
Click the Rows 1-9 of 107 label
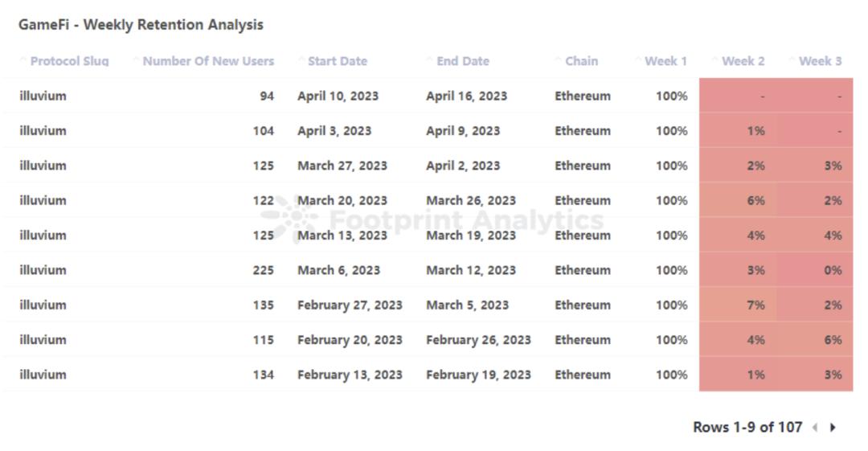pyautogui.click(x=747, y=428)
